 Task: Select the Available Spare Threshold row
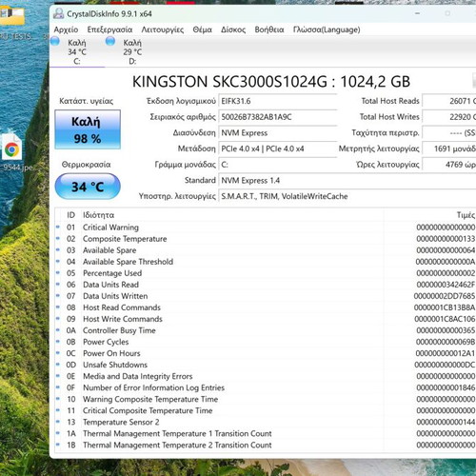point(266,262)
